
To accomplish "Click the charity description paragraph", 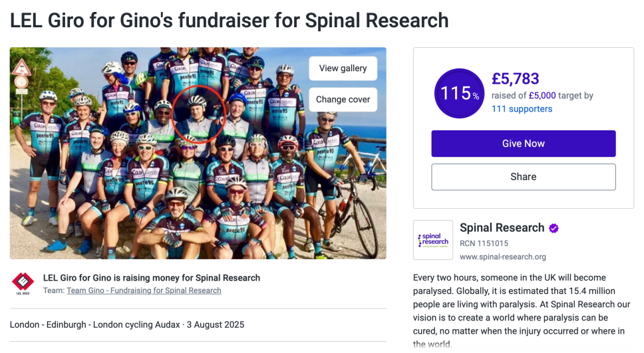I will click(522, 310).
